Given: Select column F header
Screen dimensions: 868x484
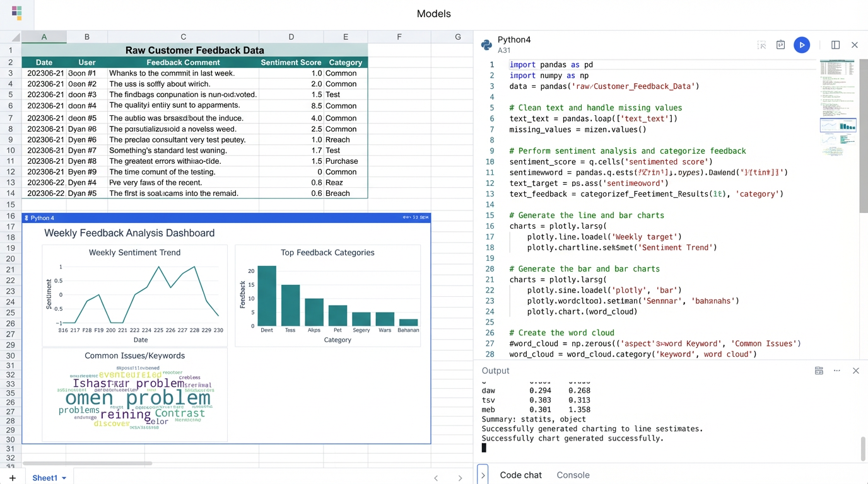Looking at the screenshot, I should click(x=399, y=37).
